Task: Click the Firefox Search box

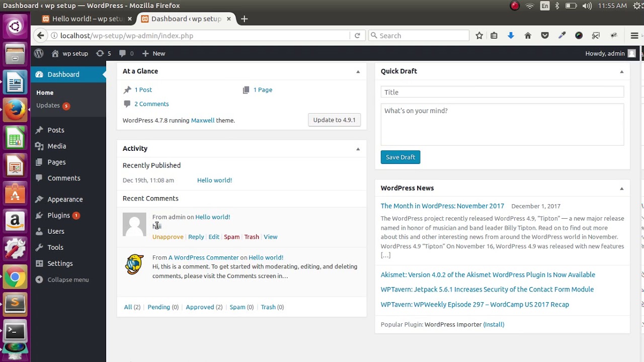Action: [x=419, y=36]
